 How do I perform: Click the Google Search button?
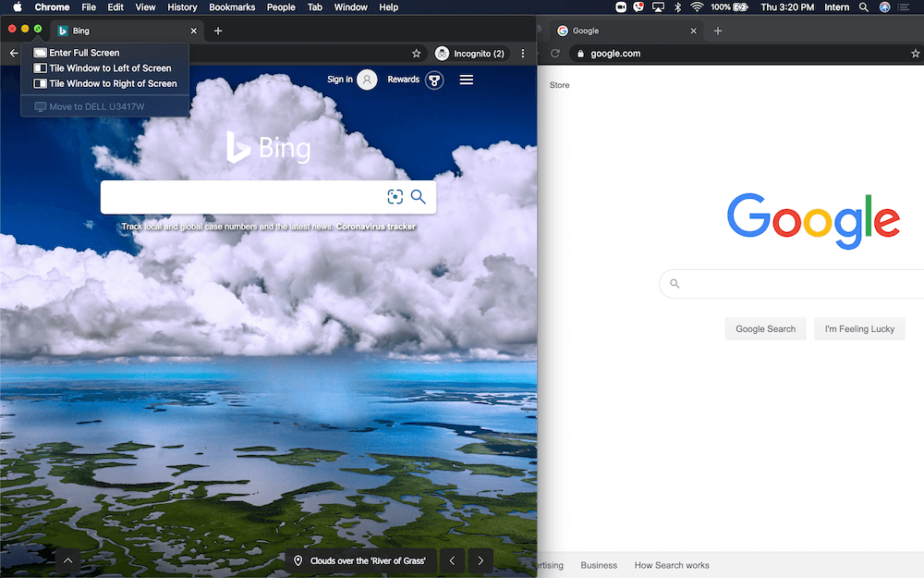click(x=765, y=329)
